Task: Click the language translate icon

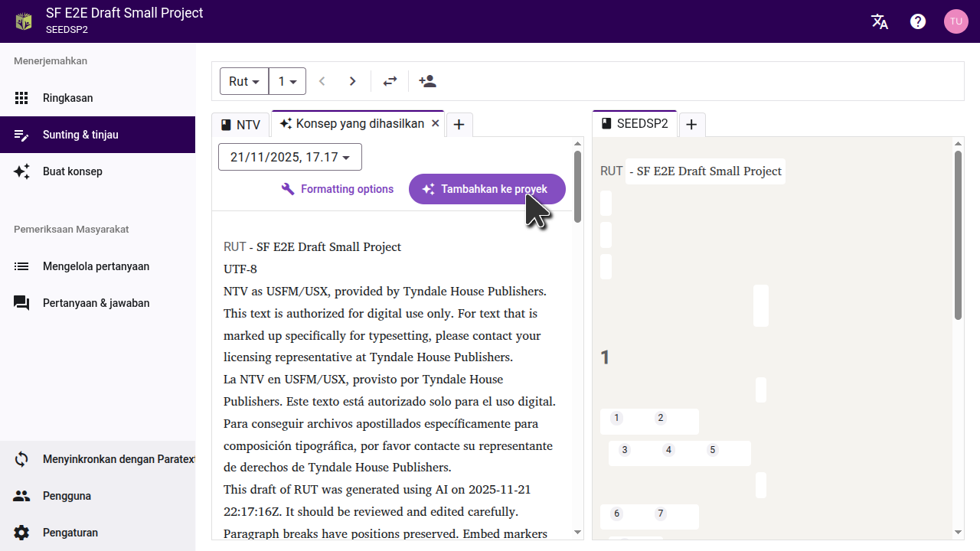Action: coord(880,21)
